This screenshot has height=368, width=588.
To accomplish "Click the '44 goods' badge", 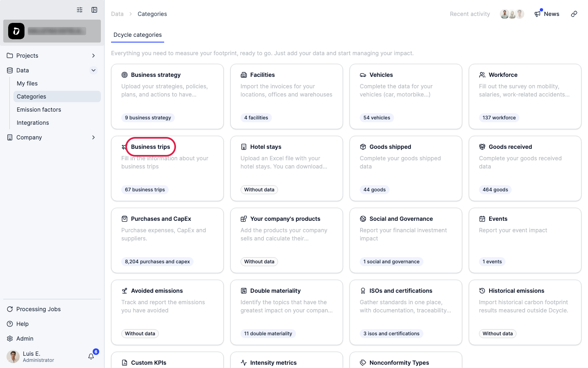I will [374, 190].
